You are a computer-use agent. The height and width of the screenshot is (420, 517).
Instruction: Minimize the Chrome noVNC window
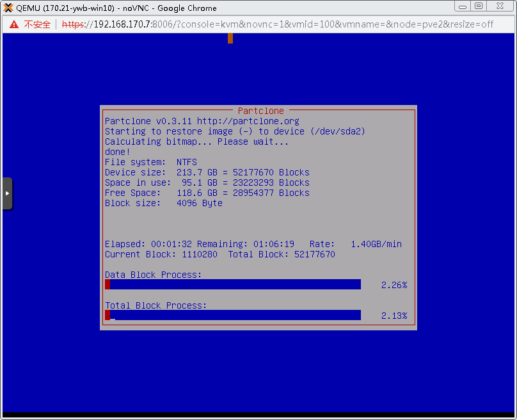click(462, 6)
